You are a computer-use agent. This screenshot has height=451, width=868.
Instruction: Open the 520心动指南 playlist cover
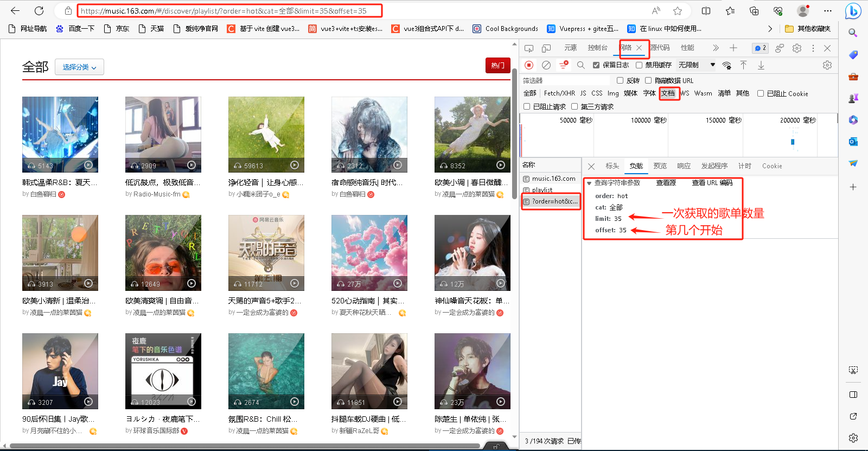[x=369, y=253]
